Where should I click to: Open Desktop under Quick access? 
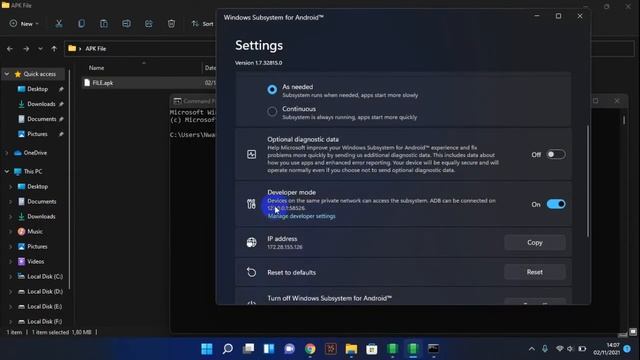point(37,89)
